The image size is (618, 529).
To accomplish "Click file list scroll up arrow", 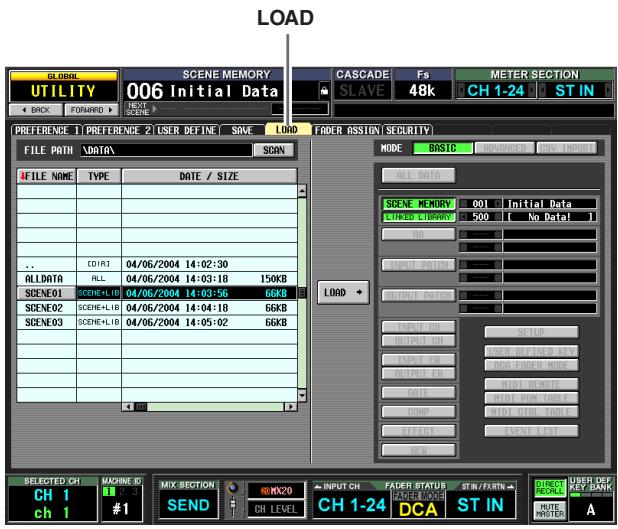I will pyautogui.click(x=302, y=191).
